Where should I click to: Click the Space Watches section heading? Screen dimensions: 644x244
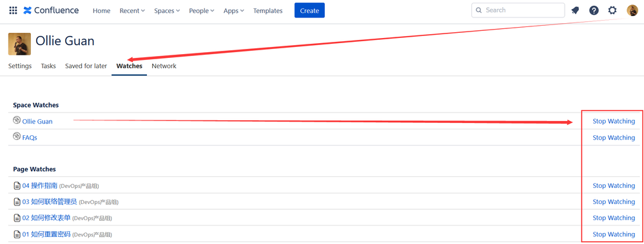pos(35,105)
